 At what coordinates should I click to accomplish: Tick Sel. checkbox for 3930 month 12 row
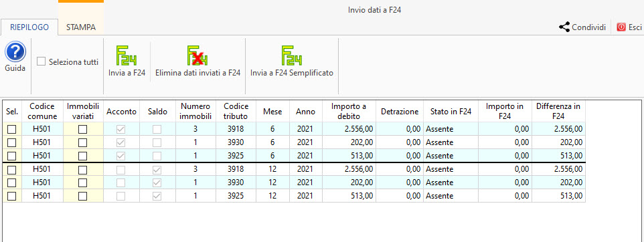[x=12, y=183]
